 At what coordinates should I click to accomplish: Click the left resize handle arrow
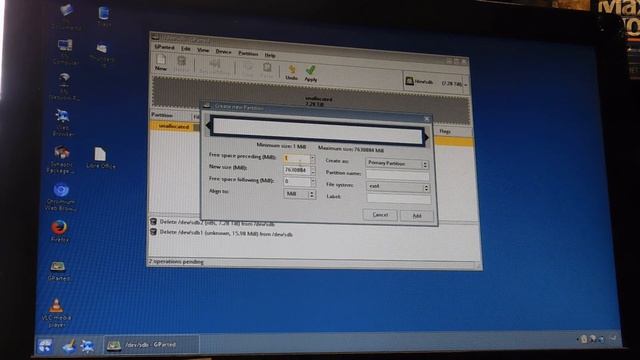(209, 125)
